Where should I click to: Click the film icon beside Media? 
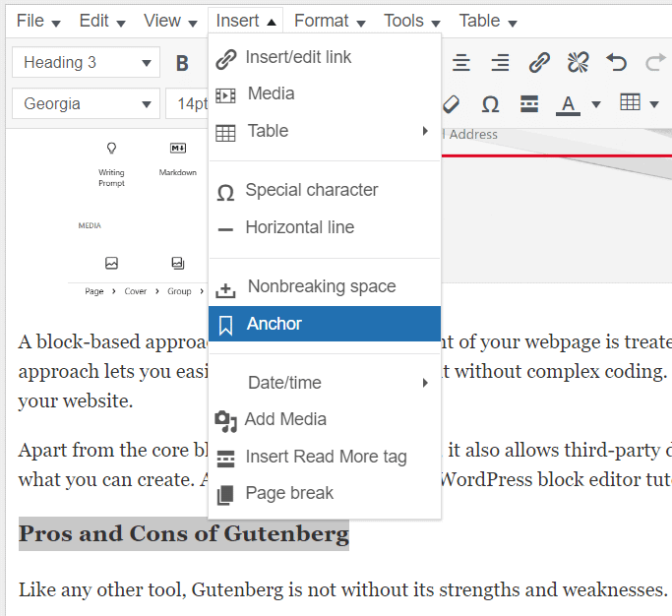pyautogui.click(x=225, y=95)
